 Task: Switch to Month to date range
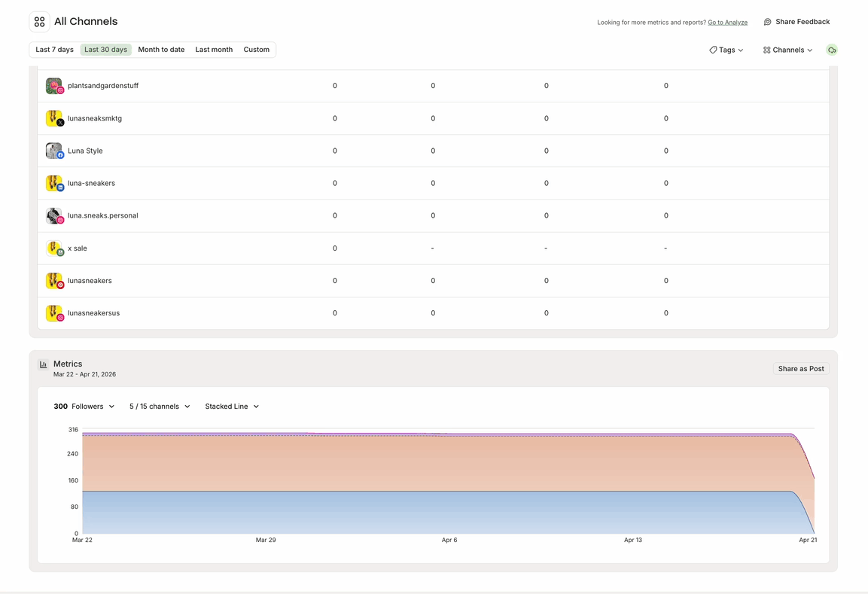[x=161, y=49]
